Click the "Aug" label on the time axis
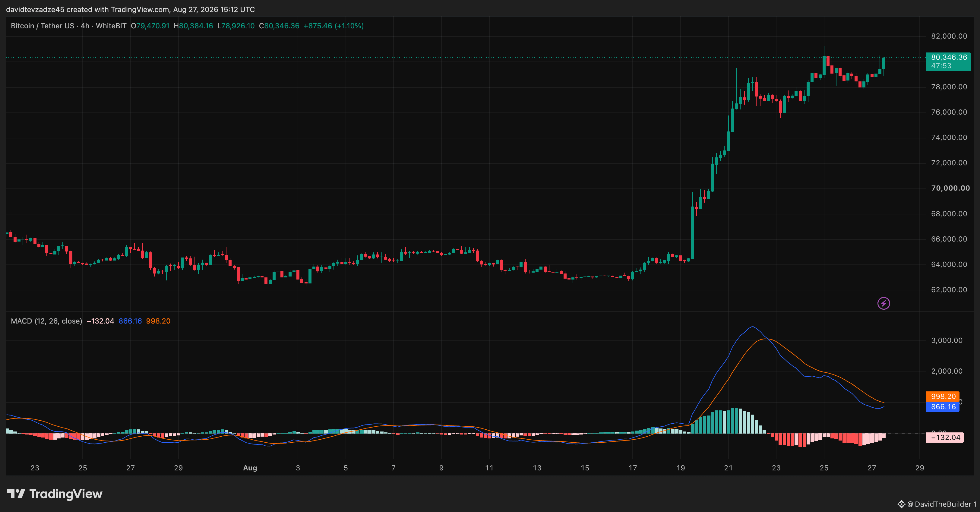This screenshot has width=980, height=512. click(250, 468)
